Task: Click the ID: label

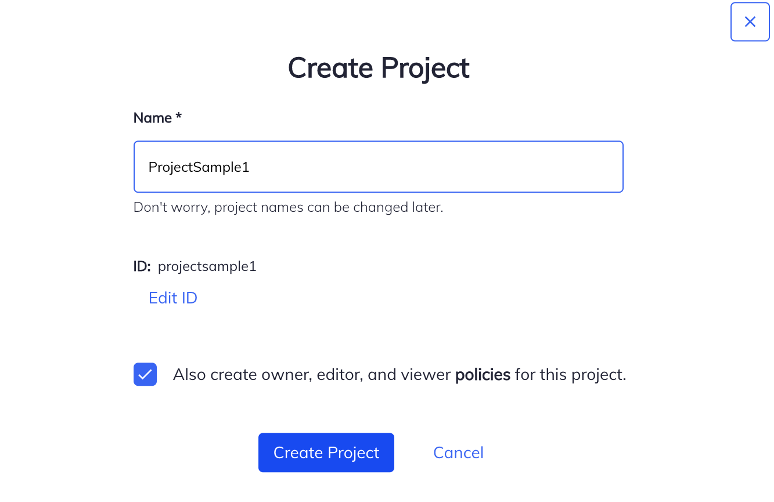Action: [x=142, y=267]
